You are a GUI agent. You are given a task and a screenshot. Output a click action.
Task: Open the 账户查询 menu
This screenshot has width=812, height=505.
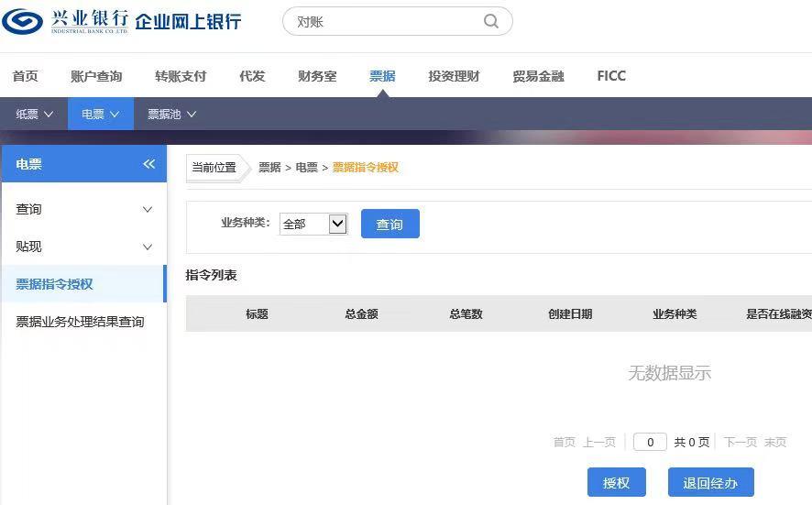(96, 76)
